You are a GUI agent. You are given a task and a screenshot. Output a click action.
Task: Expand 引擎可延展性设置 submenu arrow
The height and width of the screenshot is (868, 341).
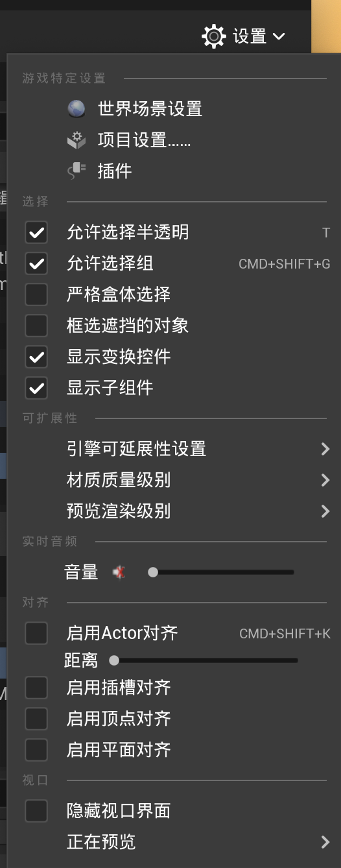[x=325, y=449]
